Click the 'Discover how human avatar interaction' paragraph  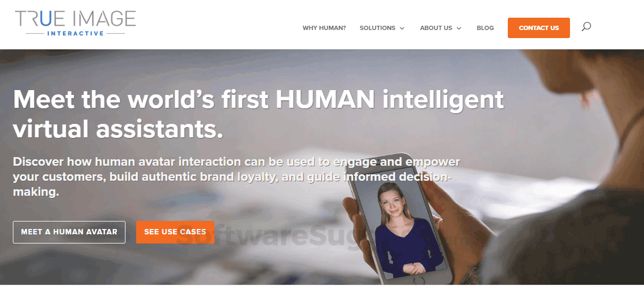236,176
